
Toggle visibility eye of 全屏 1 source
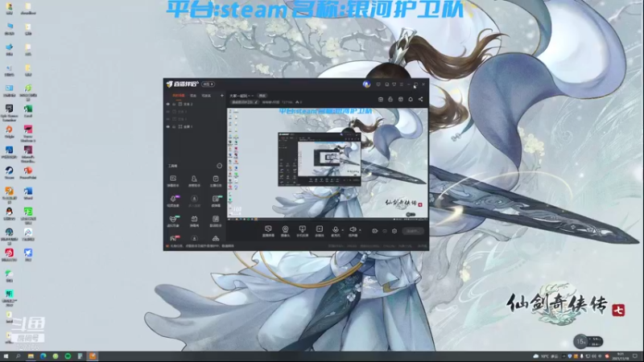coord(168,127)
